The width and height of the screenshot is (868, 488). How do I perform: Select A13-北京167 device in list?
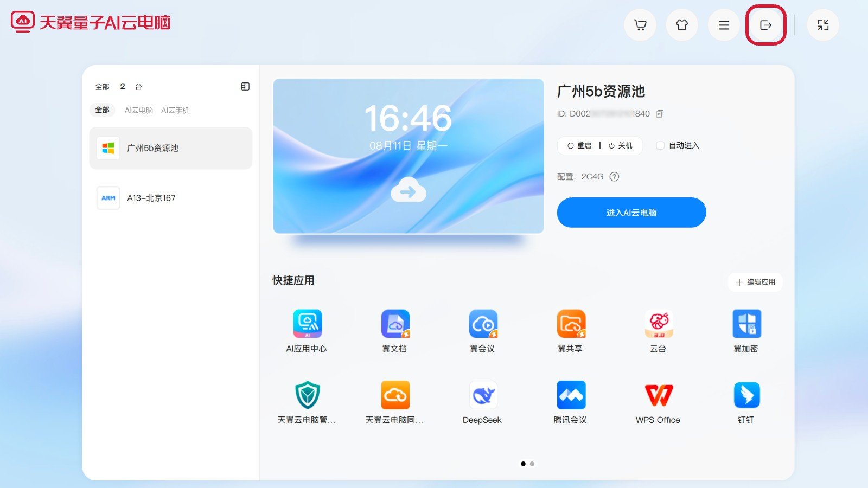click(x=171, y=198)
